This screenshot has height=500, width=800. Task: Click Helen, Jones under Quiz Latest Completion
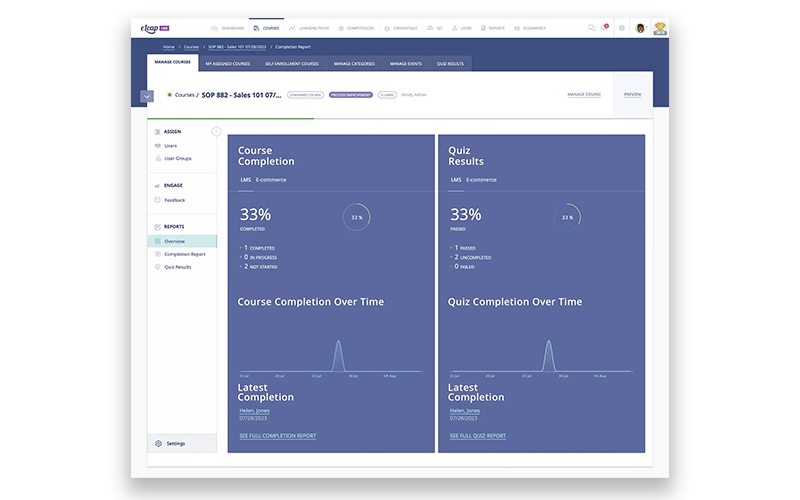464,410
